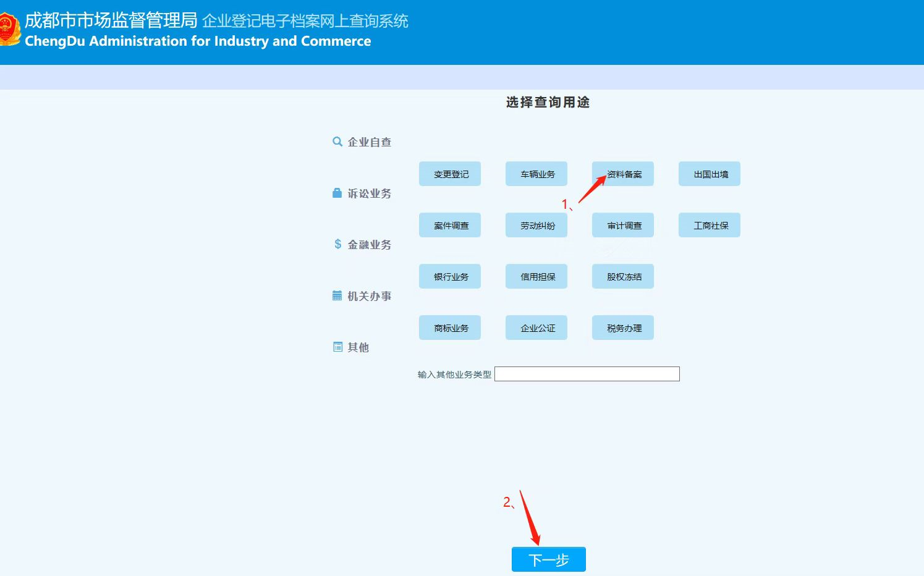The width and height of the screenshot is (924, 576).
Task: Click the calendar icon beside 机关办事
Action: pyautogui.click(x=337, y=295)
